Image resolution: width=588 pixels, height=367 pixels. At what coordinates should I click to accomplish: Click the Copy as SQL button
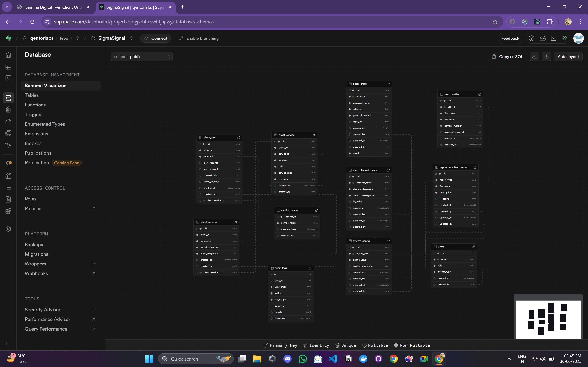507,57
